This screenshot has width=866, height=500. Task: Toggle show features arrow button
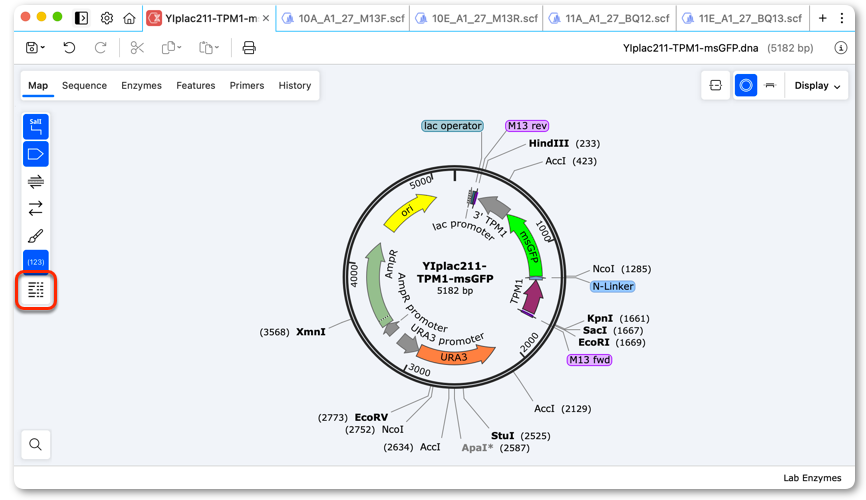click(36, 154)
